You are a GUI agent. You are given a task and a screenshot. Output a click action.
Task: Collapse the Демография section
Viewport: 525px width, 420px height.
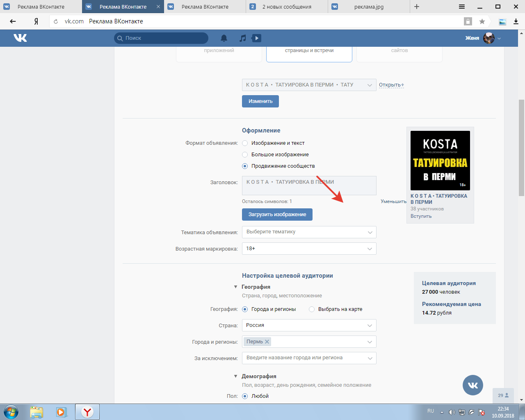(x=235, y=377)
